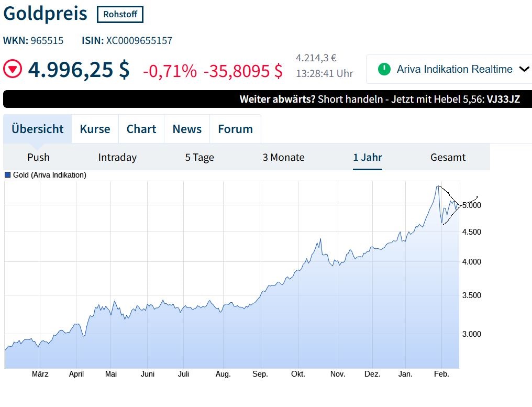Select the 5 Tage time range
The width and height of the screenshot is (532, 407).
pos(199,157)
